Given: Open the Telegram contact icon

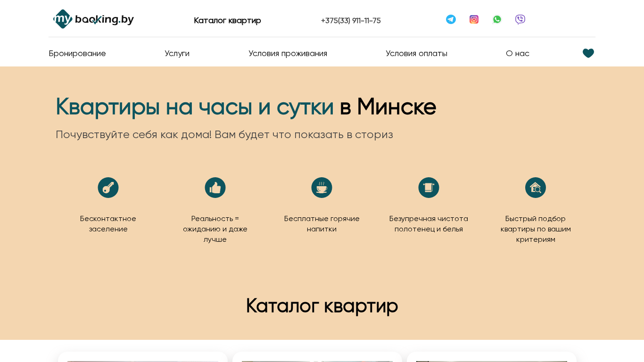Looking at the screenshot, I should 451,19.
